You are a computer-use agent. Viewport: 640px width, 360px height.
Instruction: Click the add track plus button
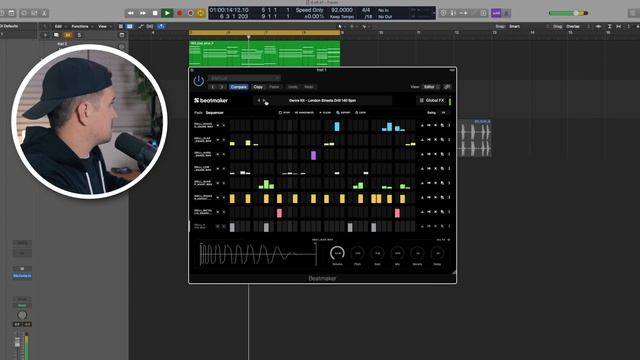(x=45, y=35)
